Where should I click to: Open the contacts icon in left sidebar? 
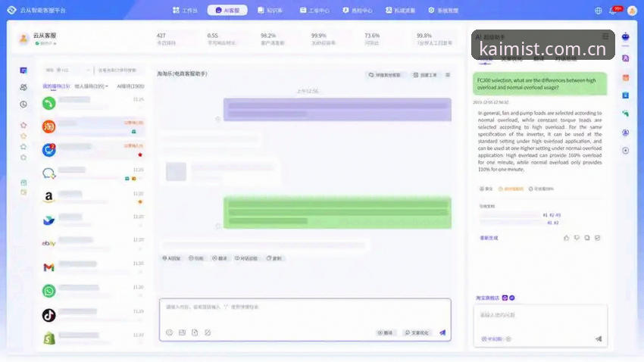tap(23, 87)
